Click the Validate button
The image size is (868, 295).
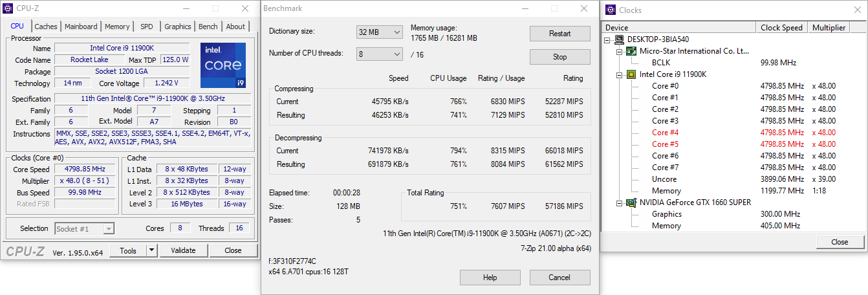pos(183,250)
